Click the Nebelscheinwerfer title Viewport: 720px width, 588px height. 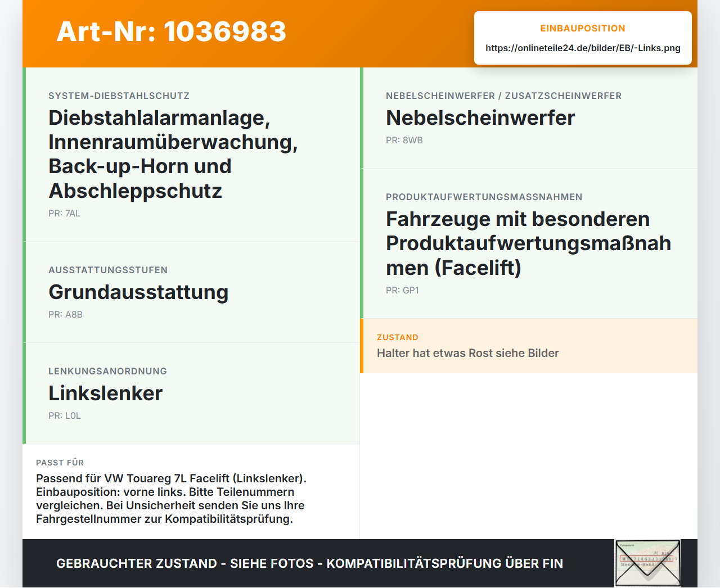tap(480, 117)
